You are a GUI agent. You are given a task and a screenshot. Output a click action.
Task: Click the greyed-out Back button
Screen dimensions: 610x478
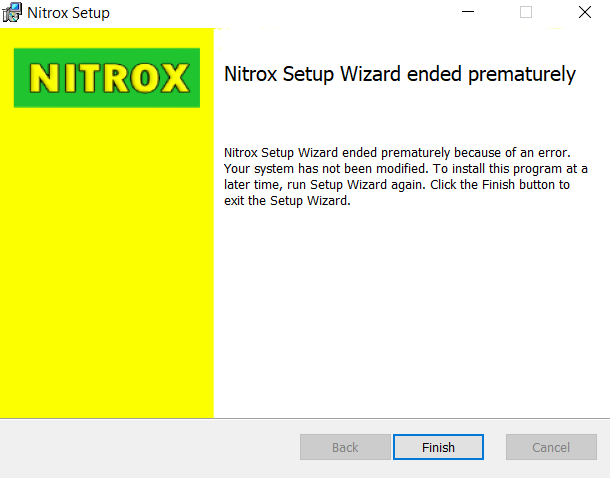(x=345, y=447)
